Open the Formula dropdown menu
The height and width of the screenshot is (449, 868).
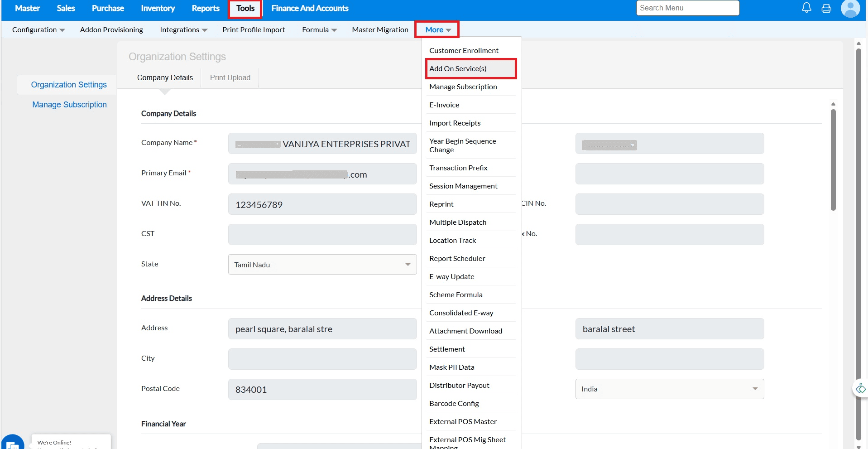pyautogui.click(x=319, y=30)
